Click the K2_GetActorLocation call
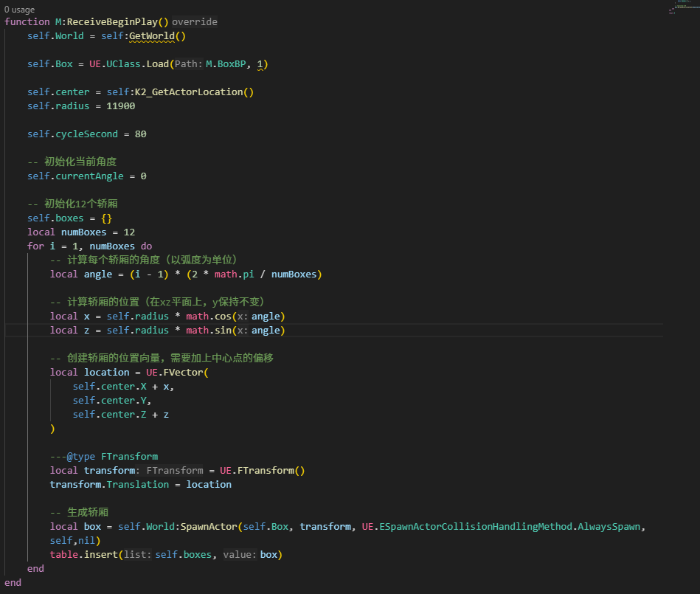 189,92
